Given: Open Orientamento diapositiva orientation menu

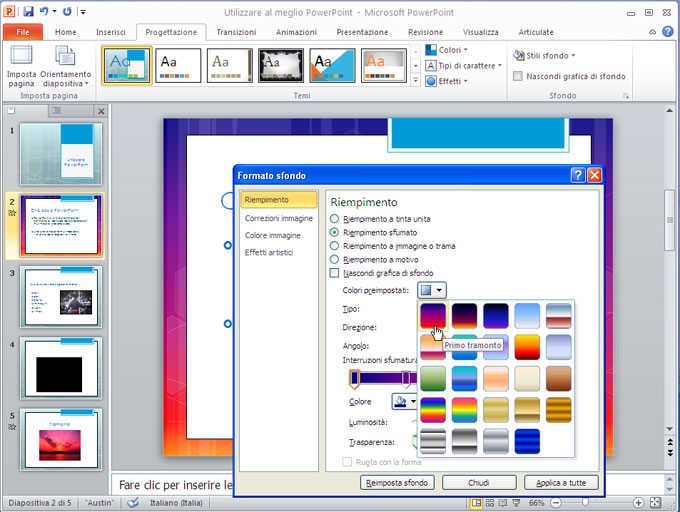Looking at the screenshot, I should [x=65, y=65].
